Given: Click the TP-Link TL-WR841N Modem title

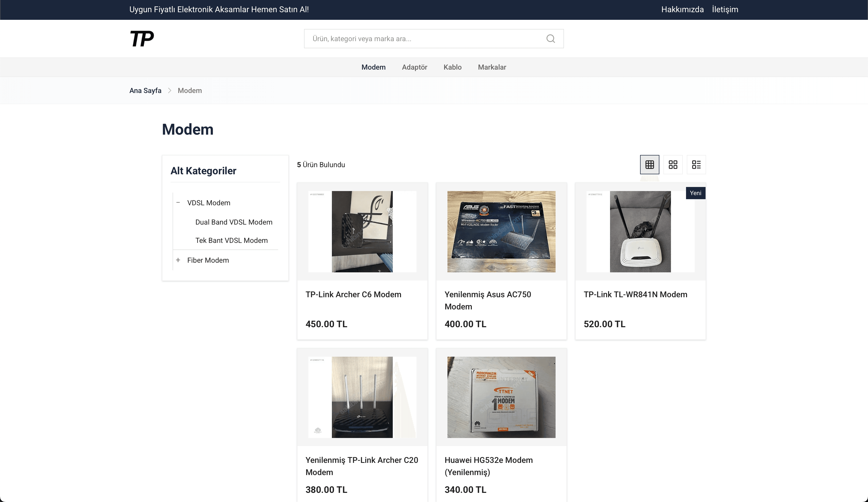Looking at the screenshot, I should (x=636, y=294).
